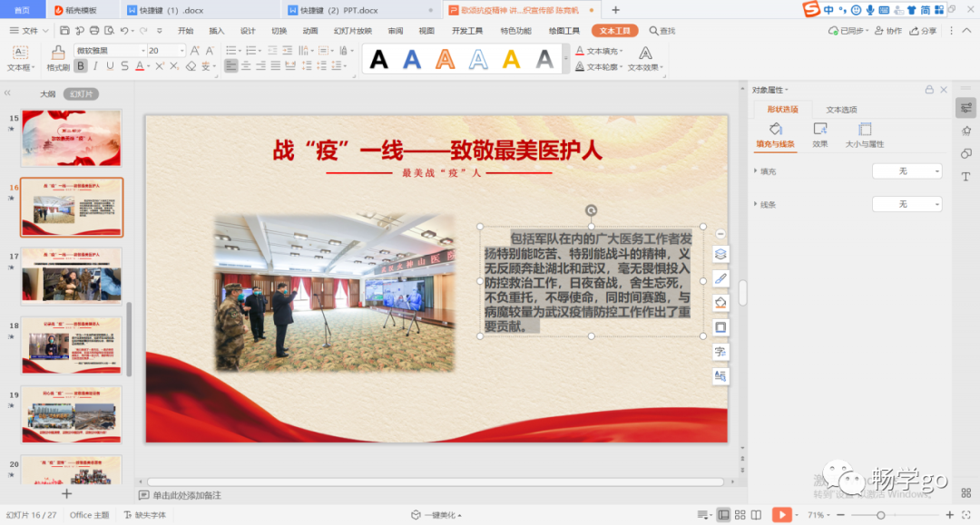This screenshot has height=525, width=980.
Task: Toggle Strikethrough formatting
Action: [x=125, y=66]
